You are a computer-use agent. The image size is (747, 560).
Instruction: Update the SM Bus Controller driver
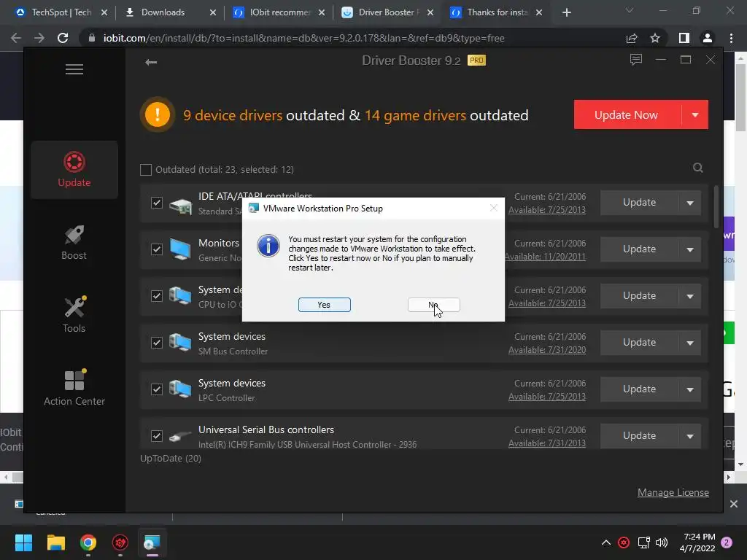[x=639, y=343]
